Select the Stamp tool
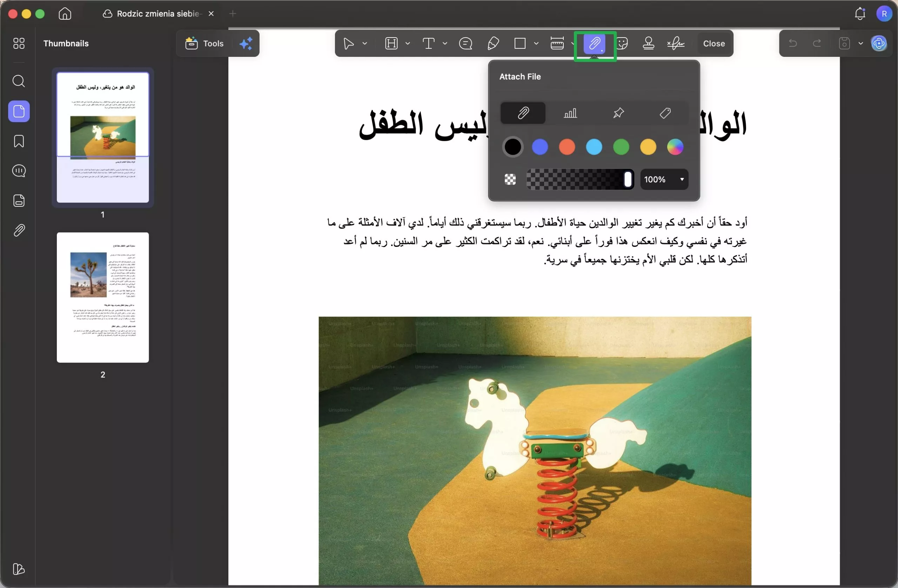 648,44
